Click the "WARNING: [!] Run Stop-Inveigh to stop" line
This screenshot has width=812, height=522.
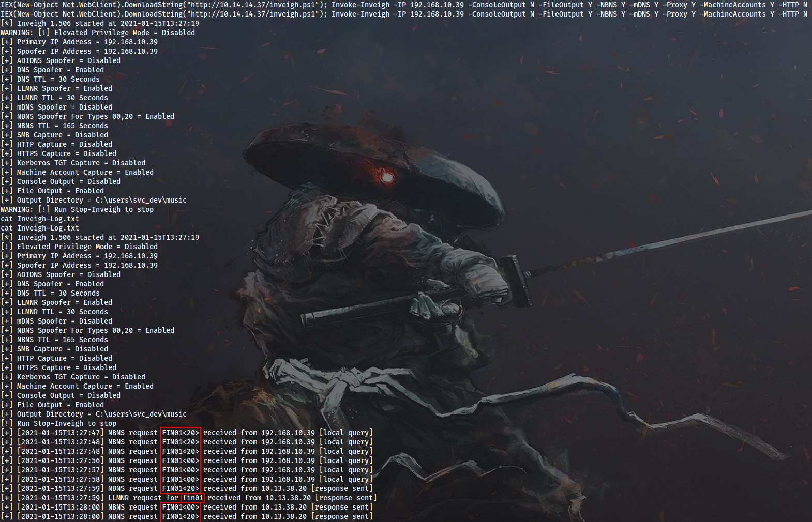tap(77, 209)
